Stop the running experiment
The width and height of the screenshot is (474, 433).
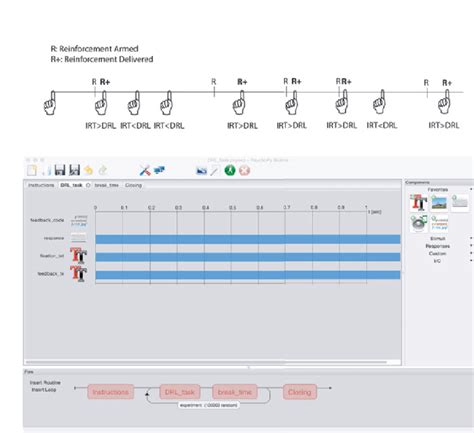[x=244, y=171]
